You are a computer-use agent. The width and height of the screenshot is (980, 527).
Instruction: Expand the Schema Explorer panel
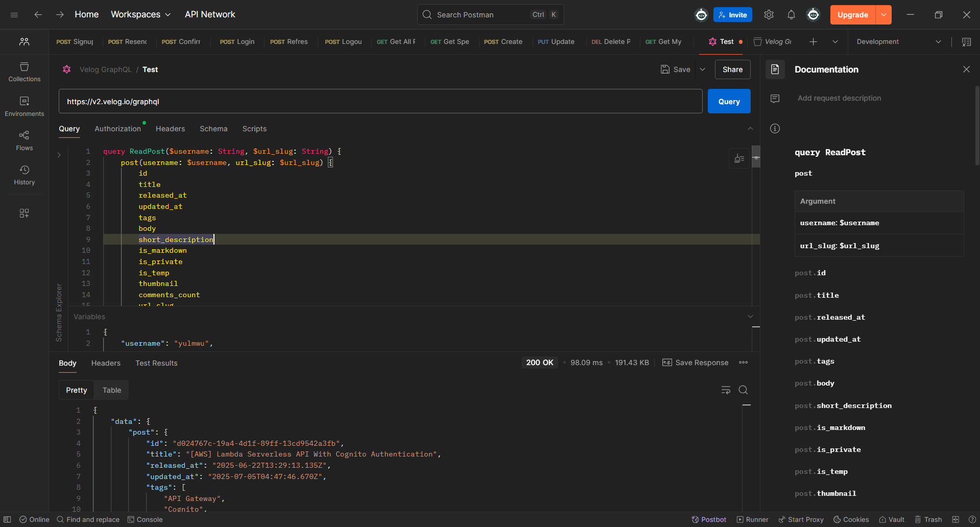59,155
